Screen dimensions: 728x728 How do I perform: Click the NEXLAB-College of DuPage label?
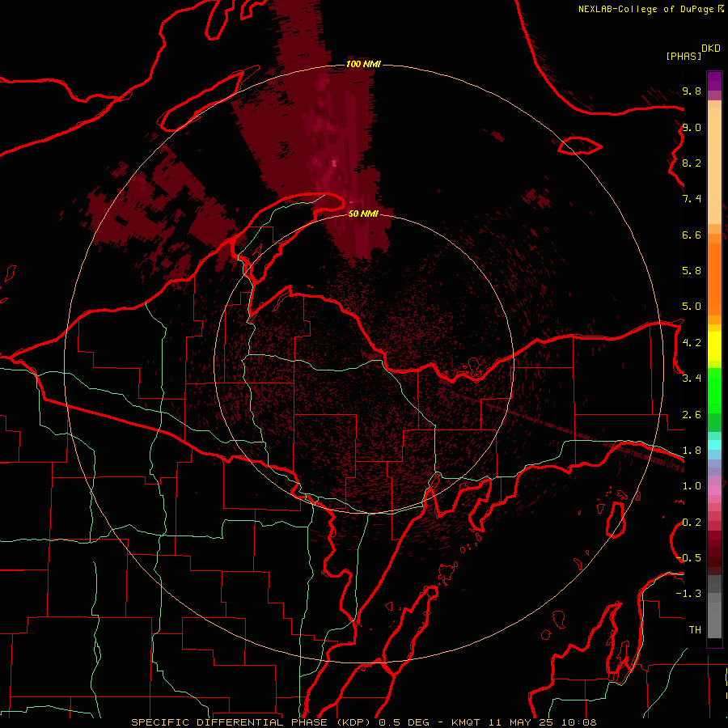[x=646, y=9]
